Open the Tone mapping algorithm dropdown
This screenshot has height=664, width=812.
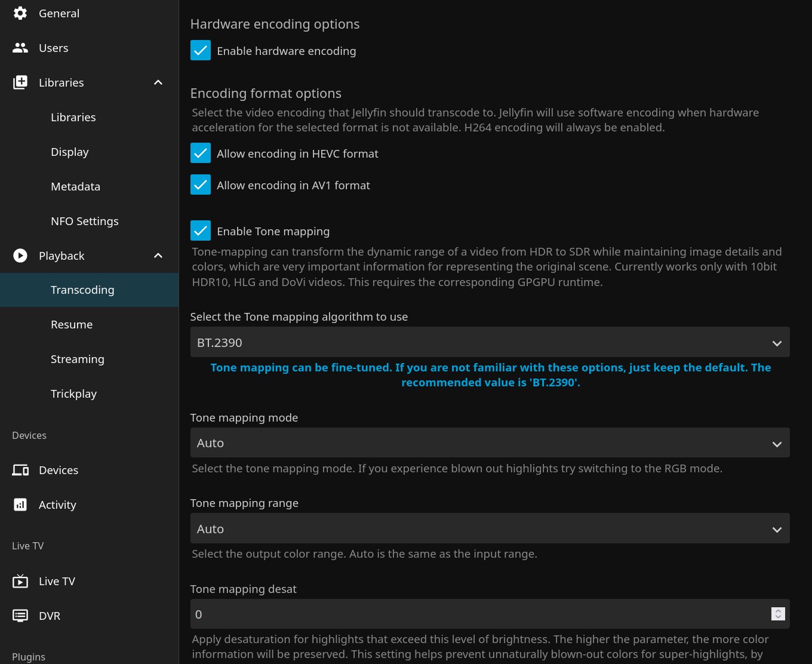490,343
